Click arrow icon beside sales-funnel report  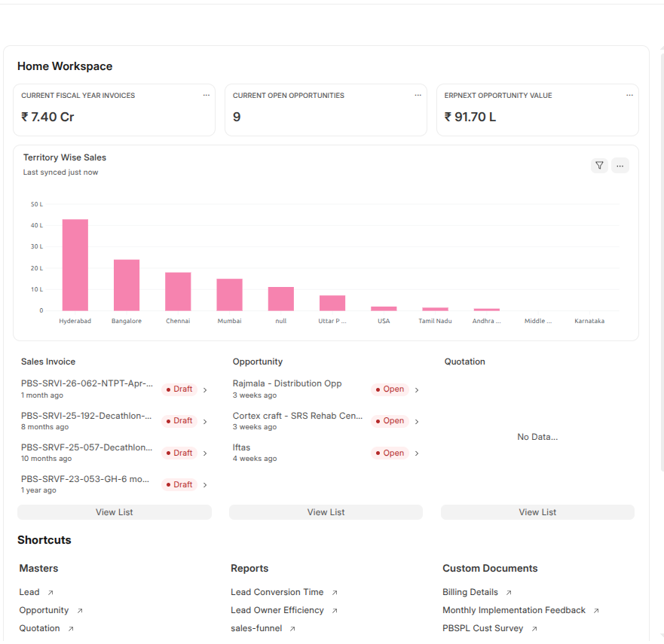tap(292, 629)
